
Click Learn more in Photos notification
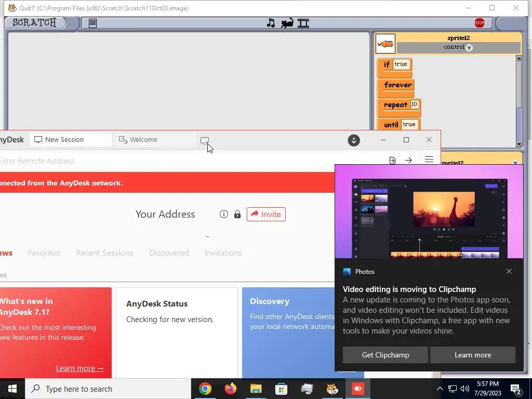tap(473, 355)
